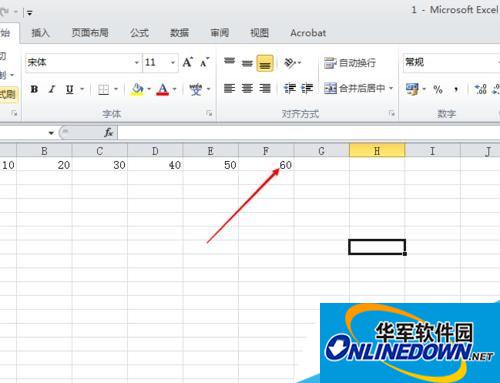Open the 公式 tab
The height and width of the screenshot is (383, 500).
click(x=139, y=33)
